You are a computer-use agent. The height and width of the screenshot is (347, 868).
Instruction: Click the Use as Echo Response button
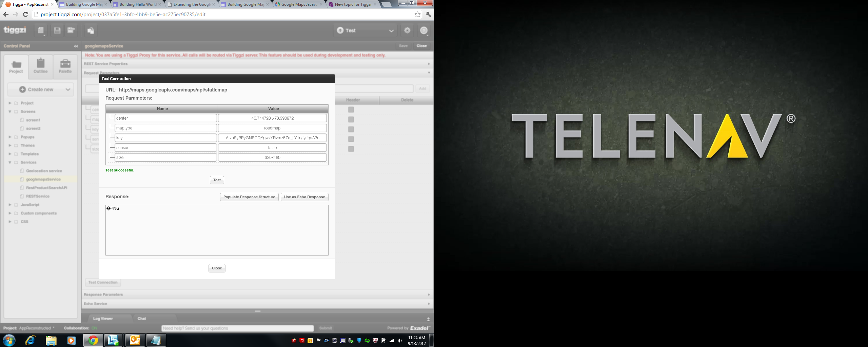click(304, 197)
